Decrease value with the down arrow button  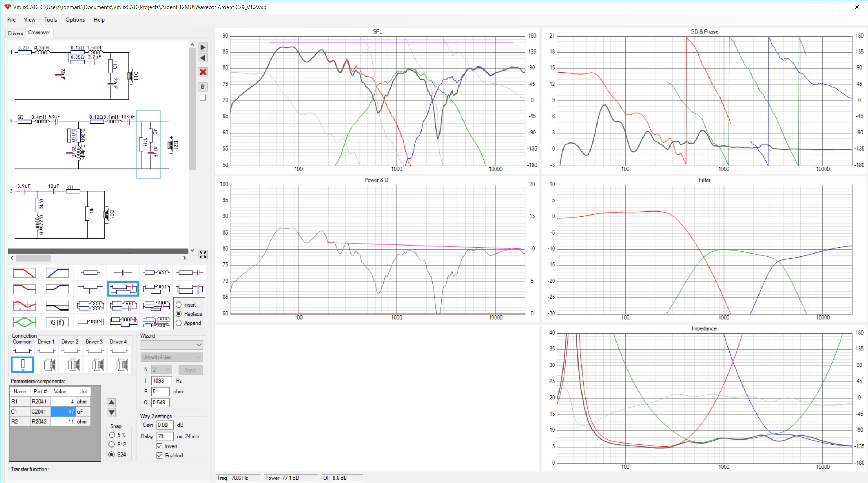pyautogui.click(x=112, y=413)
